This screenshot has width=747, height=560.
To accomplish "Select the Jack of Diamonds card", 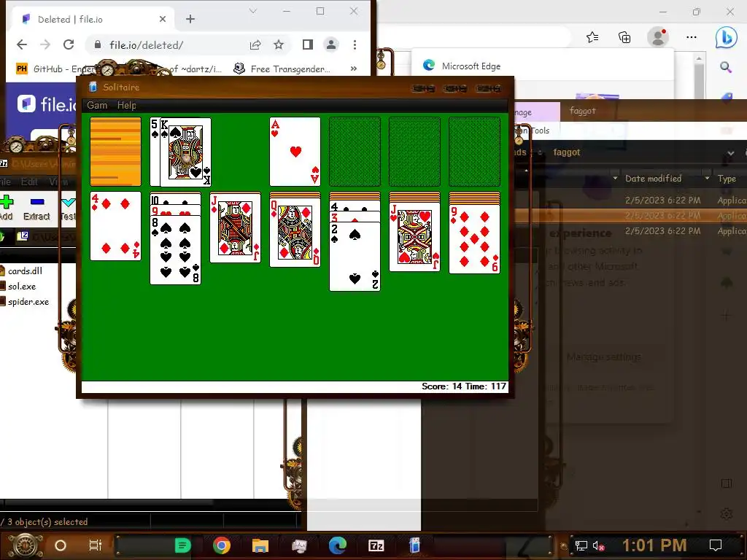I will (x=236, y=228).
